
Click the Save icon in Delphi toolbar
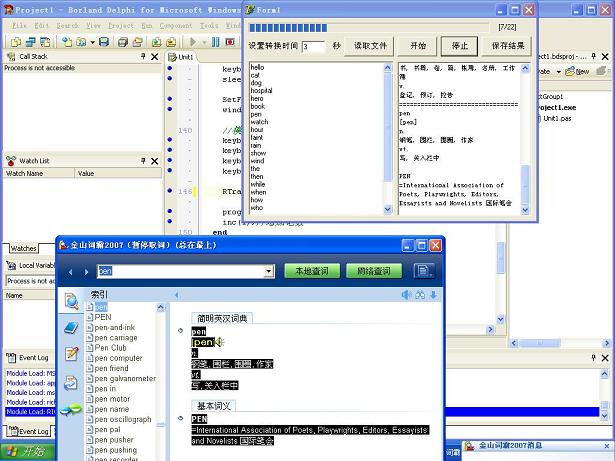(x=104, y=42)
